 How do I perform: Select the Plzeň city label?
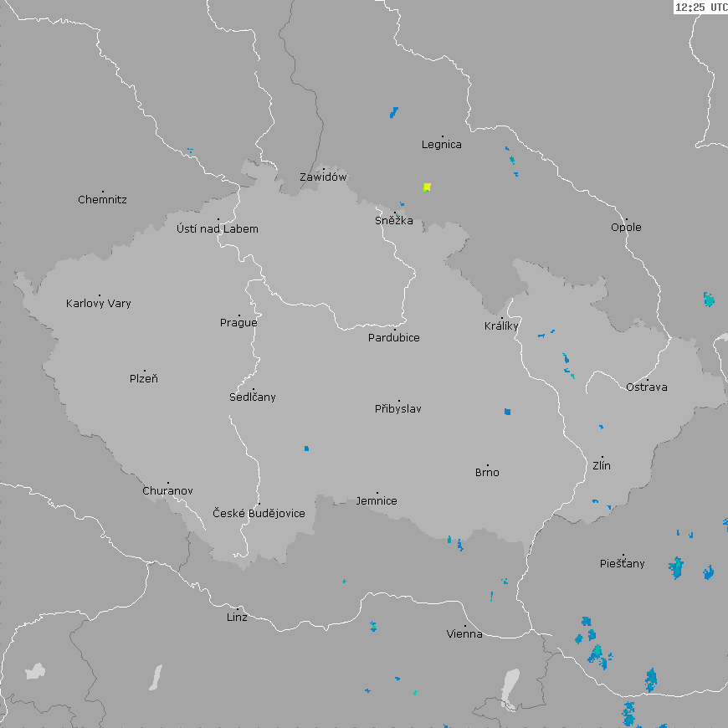click(143, 378)
